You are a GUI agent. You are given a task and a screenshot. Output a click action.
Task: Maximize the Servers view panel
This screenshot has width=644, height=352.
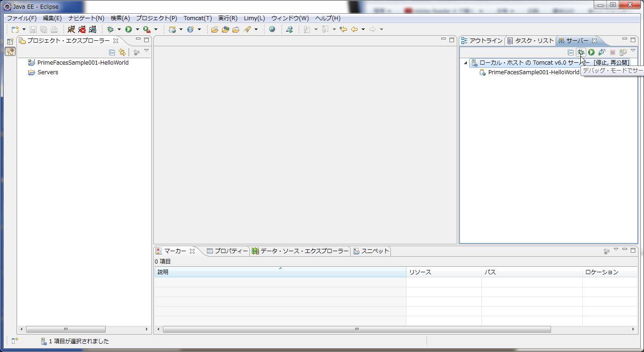633,40
